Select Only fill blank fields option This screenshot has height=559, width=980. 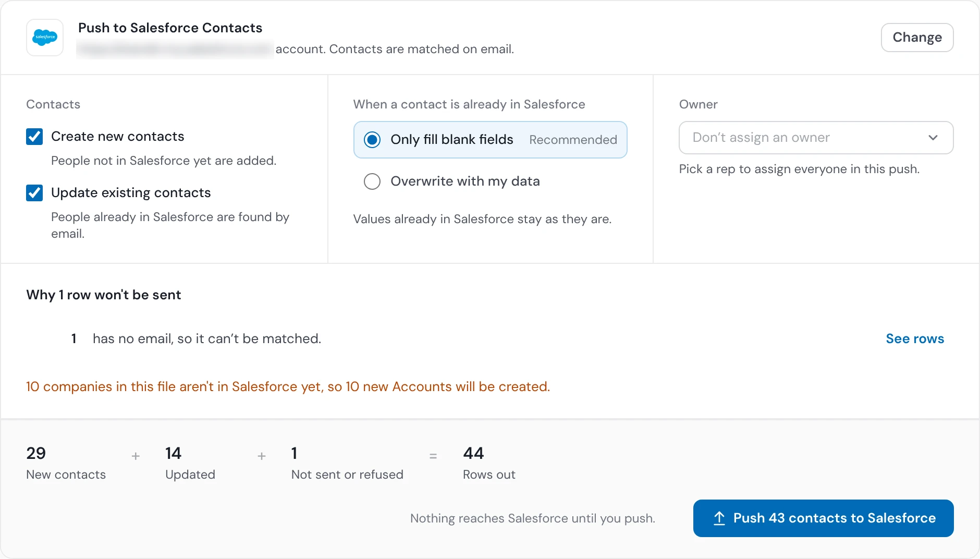point(490,140)
